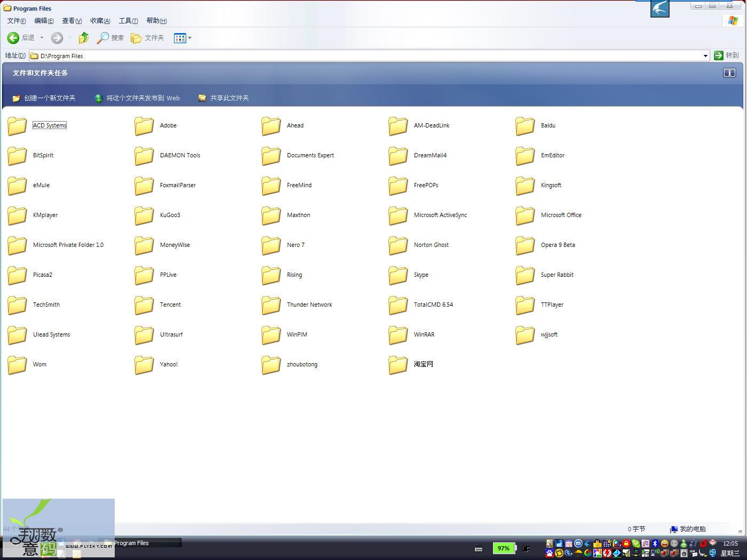Open the File (文件) menu
747x560 pixels.
(17, 21)
